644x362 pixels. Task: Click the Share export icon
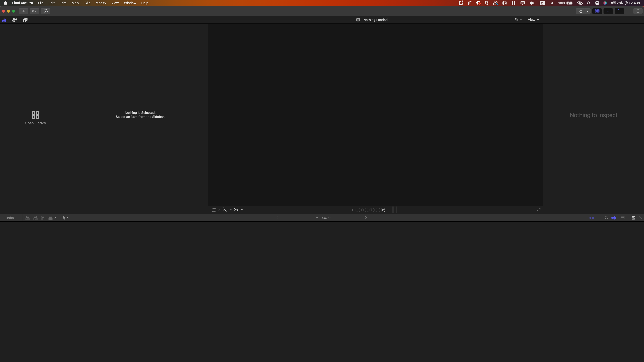coord(638,11)
